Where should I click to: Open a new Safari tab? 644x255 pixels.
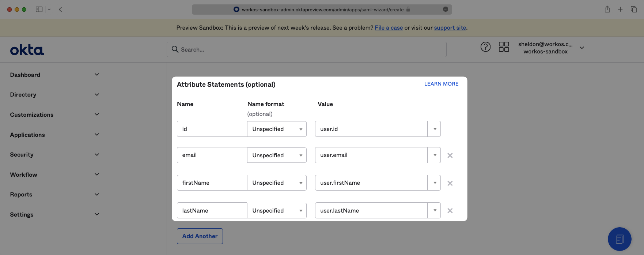pyautogui.click(x=620, y=10)
